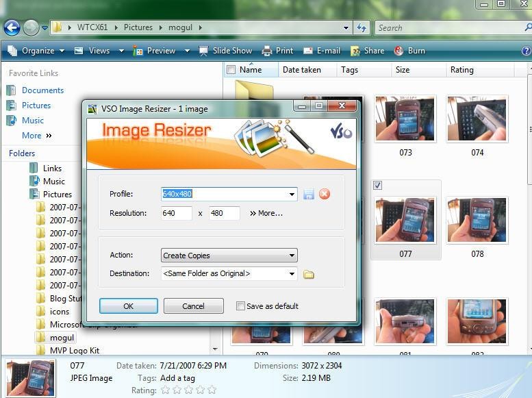Viewport: 532px width, 398px height.
Task: Expand More favorite links
Action: 37,136
